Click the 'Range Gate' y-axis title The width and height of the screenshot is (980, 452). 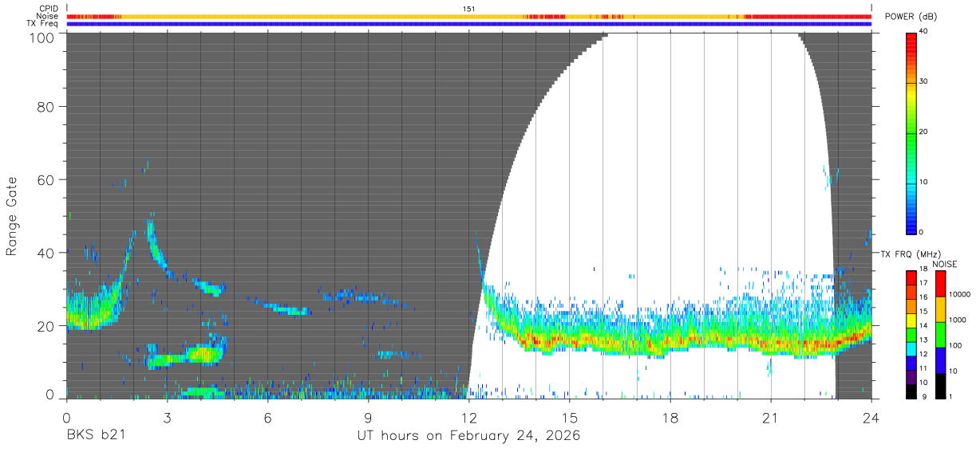pyautogui.click(x=12, y=216)
